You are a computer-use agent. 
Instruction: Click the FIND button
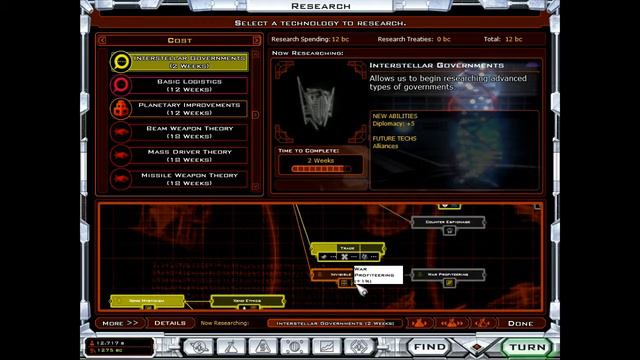coord(429,347)
